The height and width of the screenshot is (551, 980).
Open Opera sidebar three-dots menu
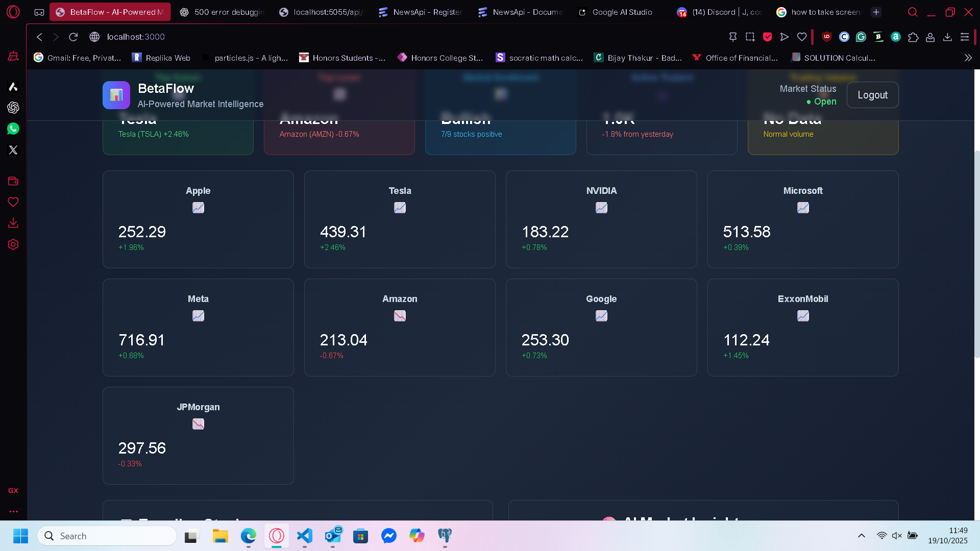point(13,511)
